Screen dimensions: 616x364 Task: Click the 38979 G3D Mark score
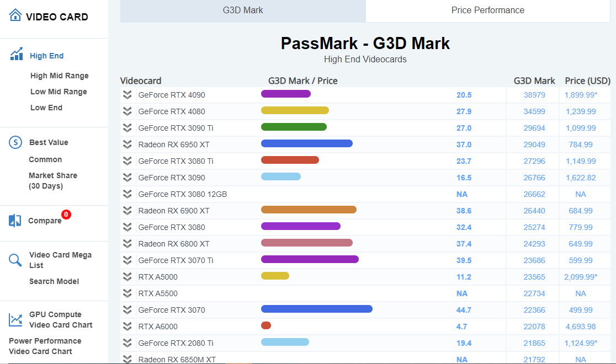(534, 95)
